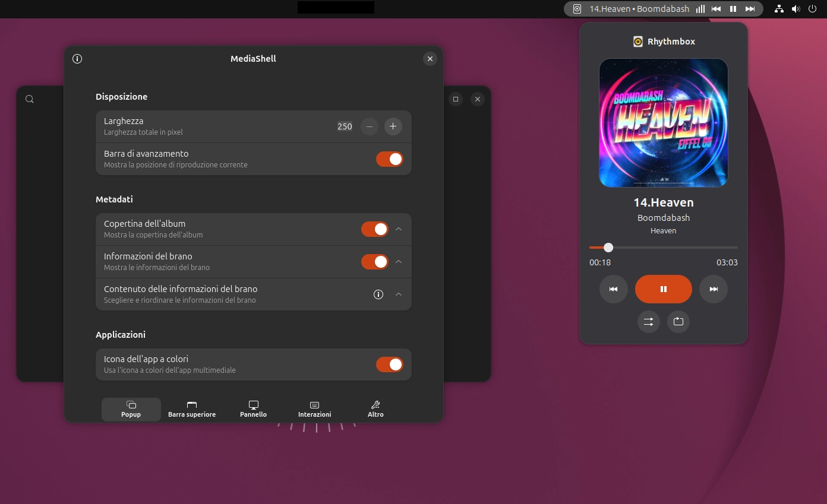
Task: Click the Larghezza row label
Action: [124, 121]
